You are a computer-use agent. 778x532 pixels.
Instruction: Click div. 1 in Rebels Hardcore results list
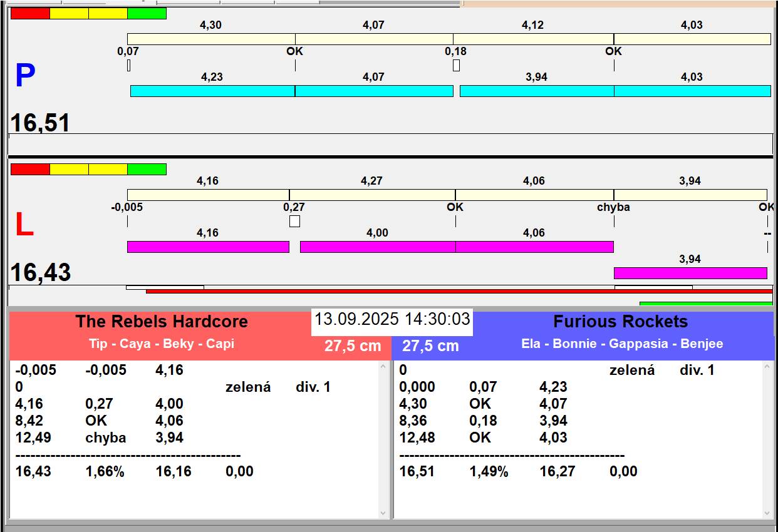(313, 387)
